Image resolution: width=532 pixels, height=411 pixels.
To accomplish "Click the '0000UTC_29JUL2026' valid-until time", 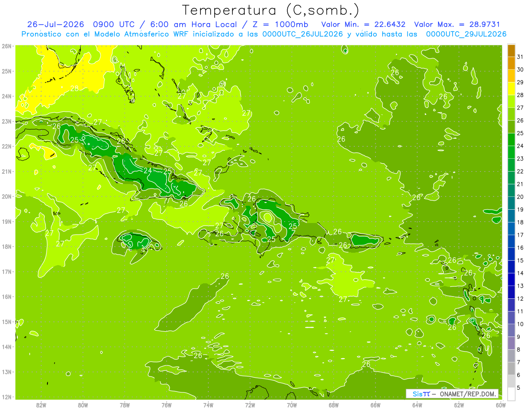I will (466, 34).
